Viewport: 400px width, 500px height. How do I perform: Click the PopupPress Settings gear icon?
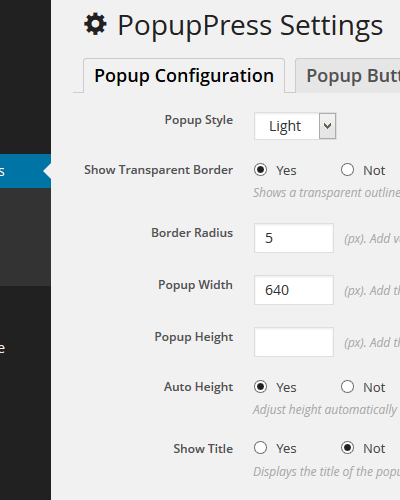point(95,24)
